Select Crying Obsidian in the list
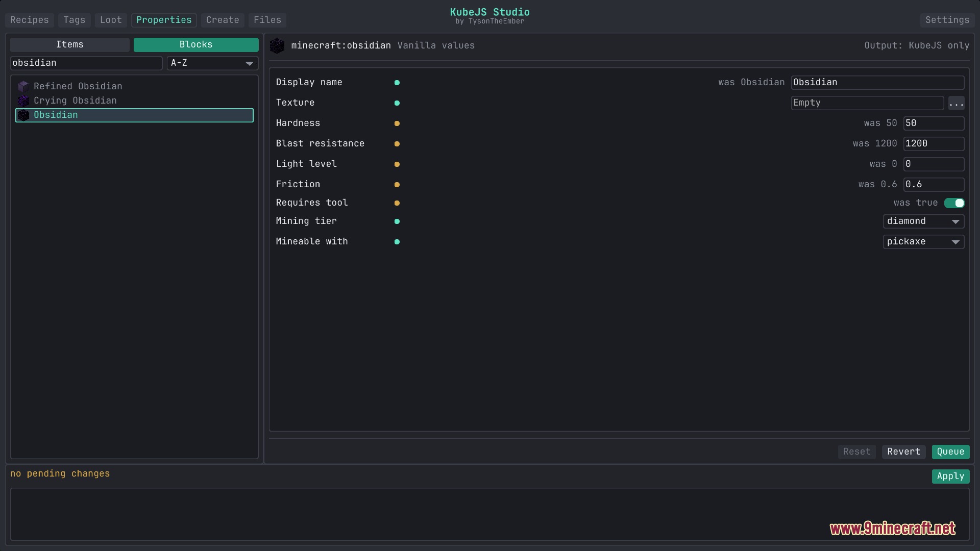Viewport: 980px width, 551px height. point(134,101)
